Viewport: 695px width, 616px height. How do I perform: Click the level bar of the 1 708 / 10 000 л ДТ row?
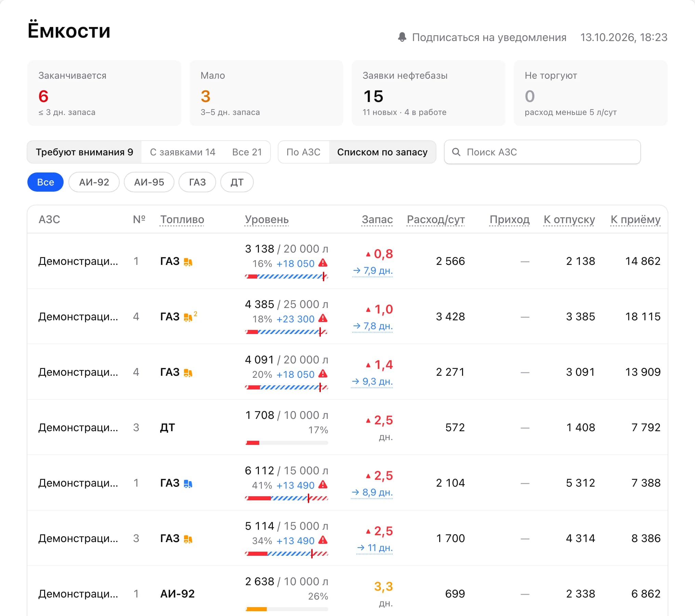[x=287, y=443]
